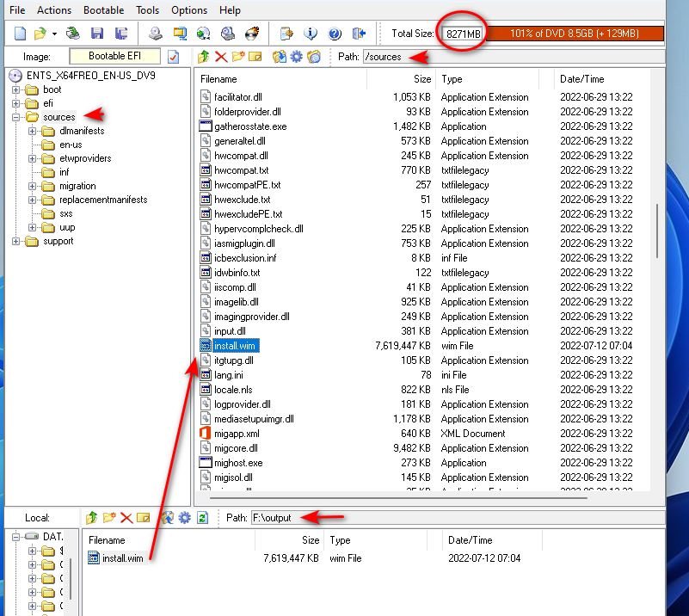Sort local file list by Size column header
This screenshot has height=616, width=689.
pos(289,540)
